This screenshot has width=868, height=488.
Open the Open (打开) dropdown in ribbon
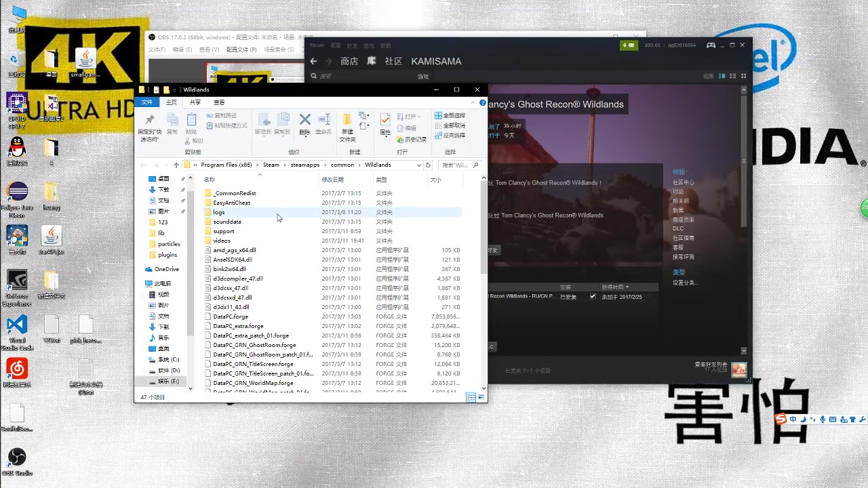click(409, 117)
